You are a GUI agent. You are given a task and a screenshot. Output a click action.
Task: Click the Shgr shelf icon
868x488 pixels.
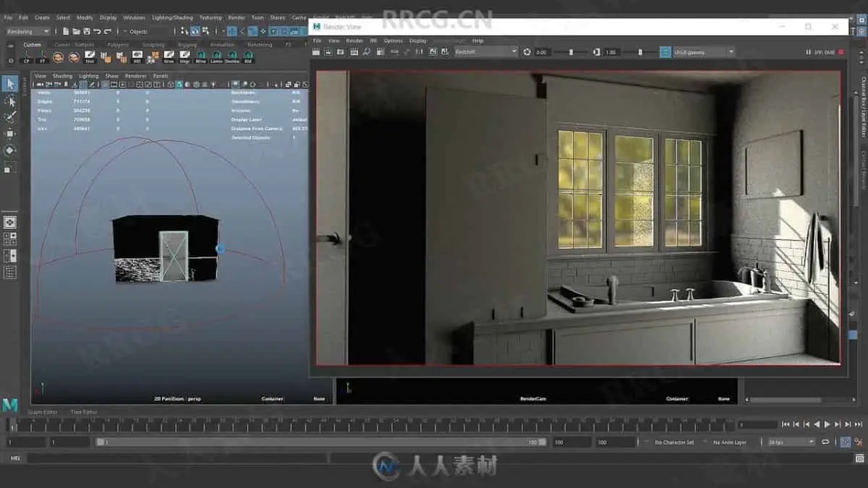tap(184, 56)
